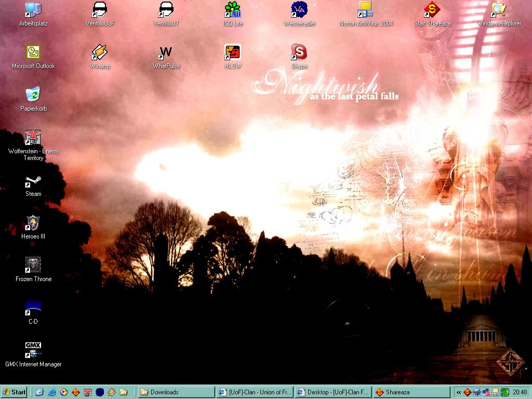Switch to Desktop - [UoF]-Clan F... taskbar window

click(x=334, y=392)
